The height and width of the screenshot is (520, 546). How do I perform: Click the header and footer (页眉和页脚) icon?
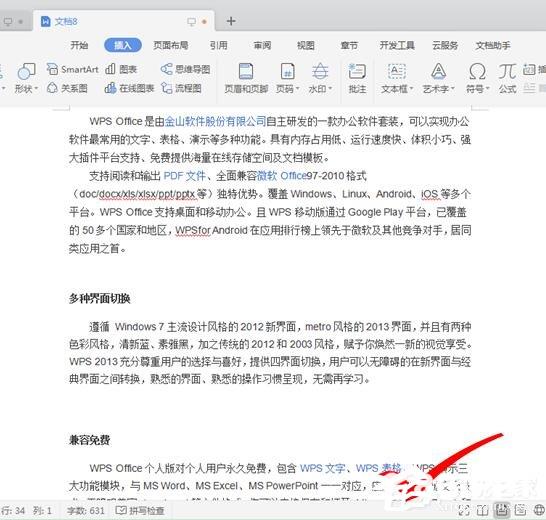coord(246,78)
